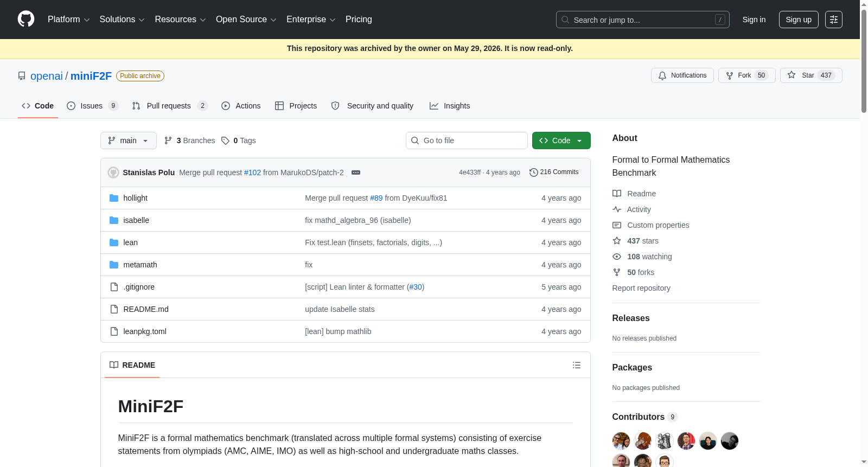Click the 437 stars link

(x=643, y=241)
